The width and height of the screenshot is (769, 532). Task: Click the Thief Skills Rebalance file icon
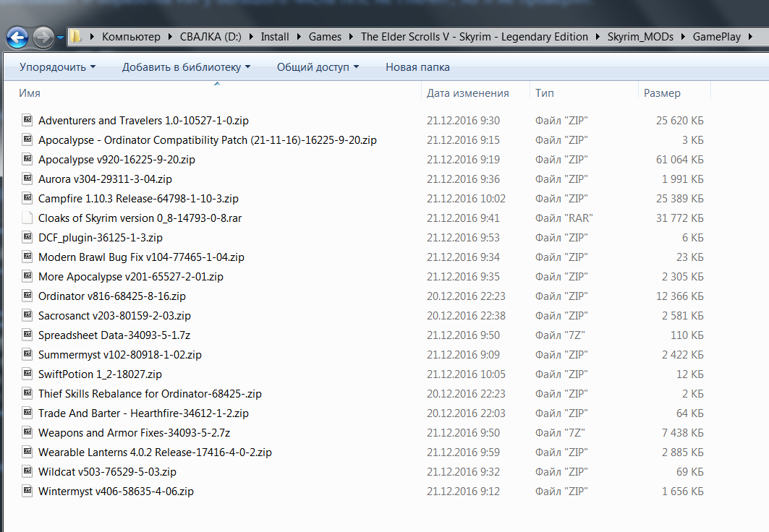coord(27,393)
